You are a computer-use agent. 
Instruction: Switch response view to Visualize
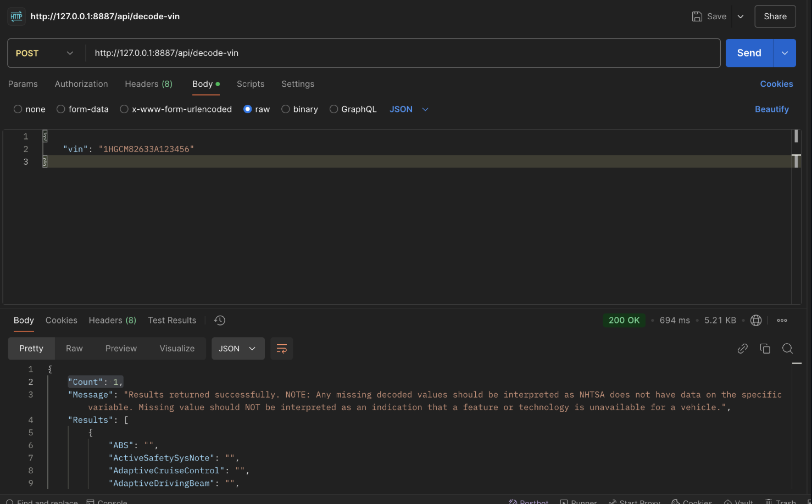pos(177,349)
